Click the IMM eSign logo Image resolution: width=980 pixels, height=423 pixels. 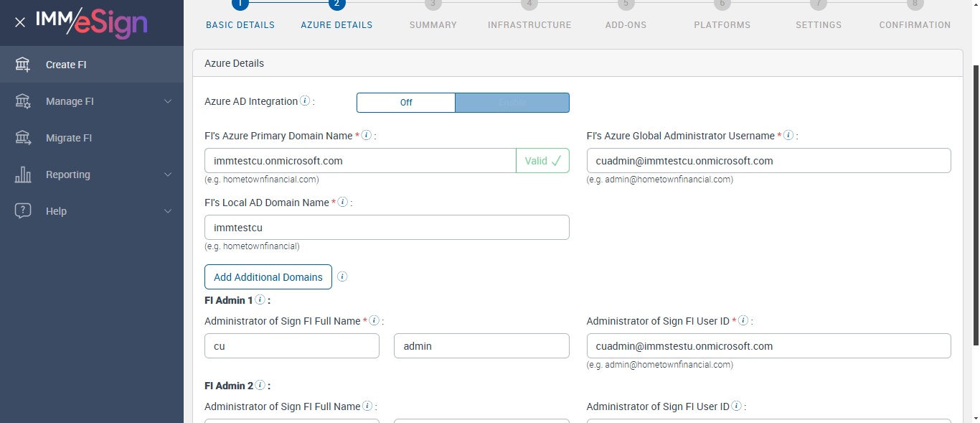click(92, 22)
